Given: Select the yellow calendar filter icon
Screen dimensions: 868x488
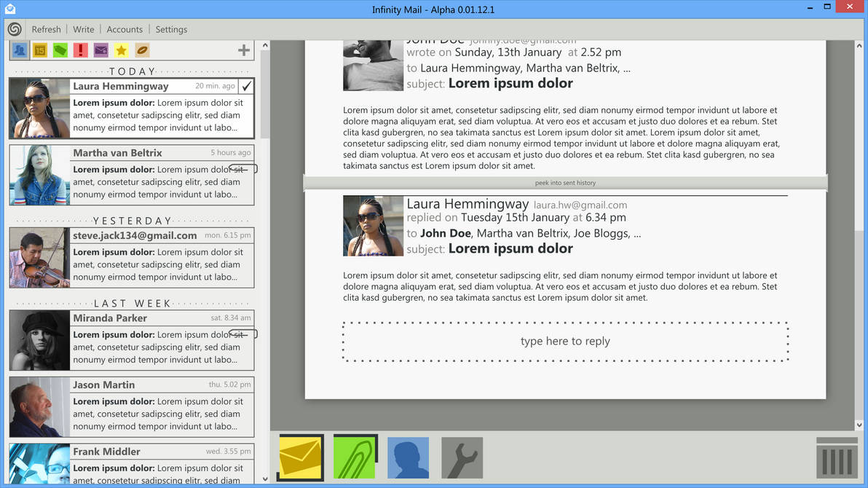Looking at the screenshot, I should 40,50.
